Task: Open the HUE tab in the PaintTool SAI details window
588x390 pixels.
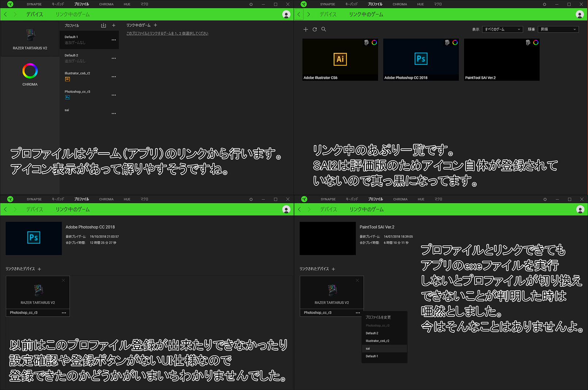Action: coord(421,199)
